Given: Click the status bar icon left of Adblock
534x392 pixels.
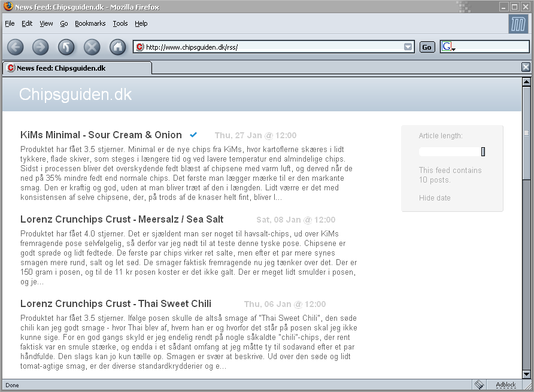Looking at the screenshot, I should click(x=479, y=384).
